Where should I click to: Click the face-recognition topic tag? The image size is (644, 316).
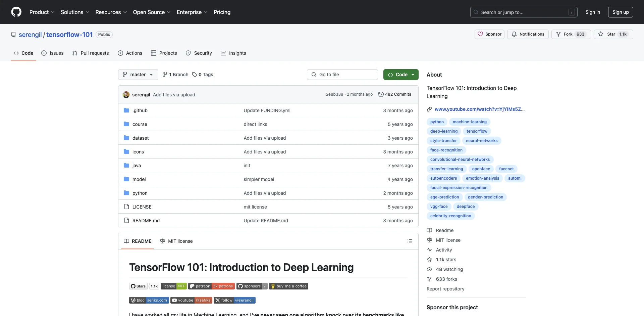tap(446, 150)
